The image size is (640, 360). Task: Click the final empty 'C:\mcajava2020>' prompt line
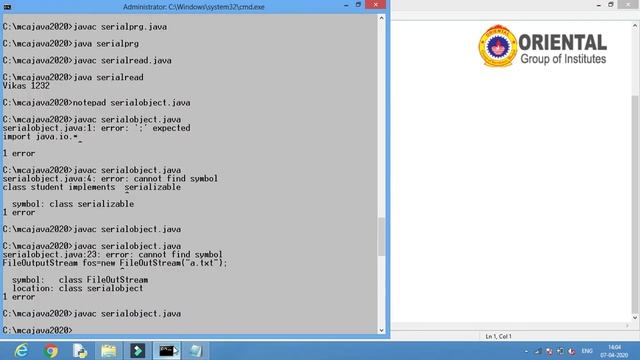tap(38, 330)
